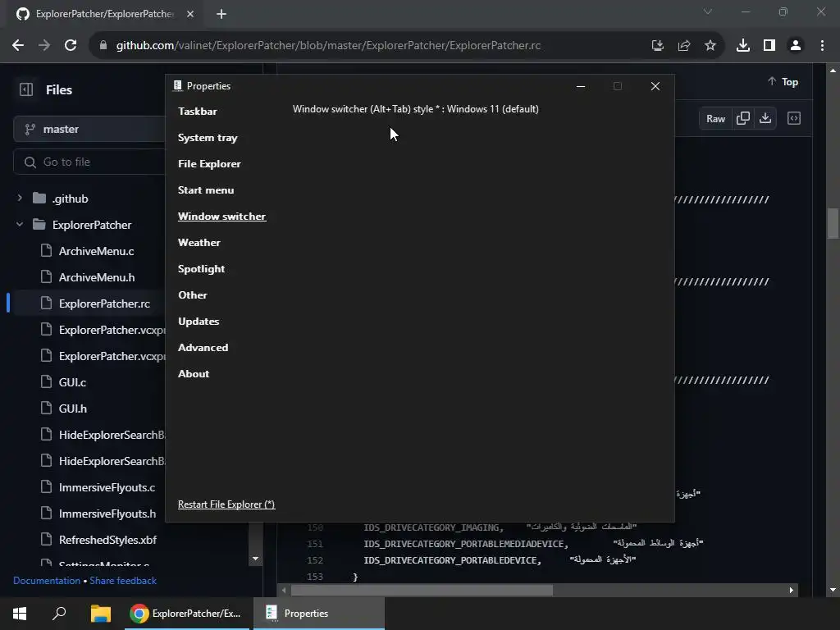
Task: Collapse the ExplorerPatcher folder chevron
Action: (20, 225)
